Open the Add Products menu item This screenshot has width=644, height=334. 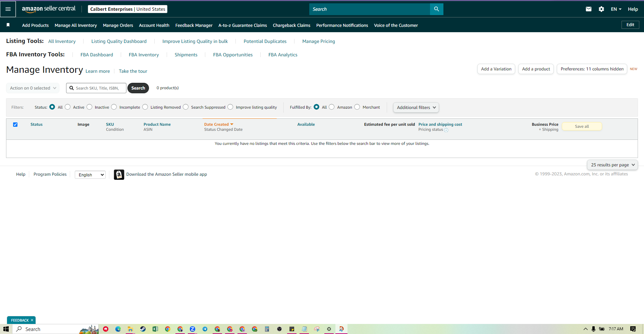click(35, 25)
